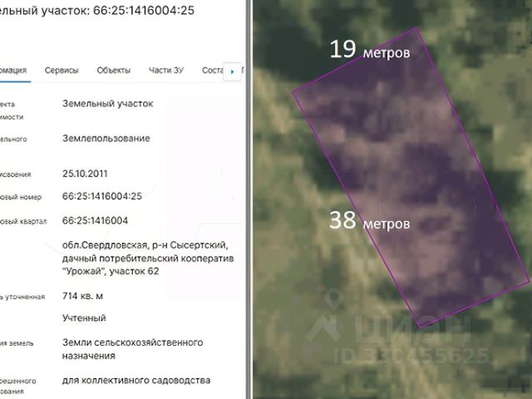The width and height of the screenshot is (532, 399).
Task: Open the partially hidden Состав tab
Action: pos(213,70)
